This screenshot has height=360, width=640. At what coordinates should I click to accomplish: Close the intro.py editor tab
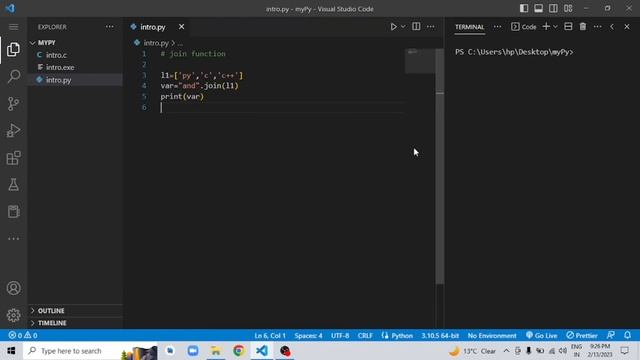click(181, 27)
